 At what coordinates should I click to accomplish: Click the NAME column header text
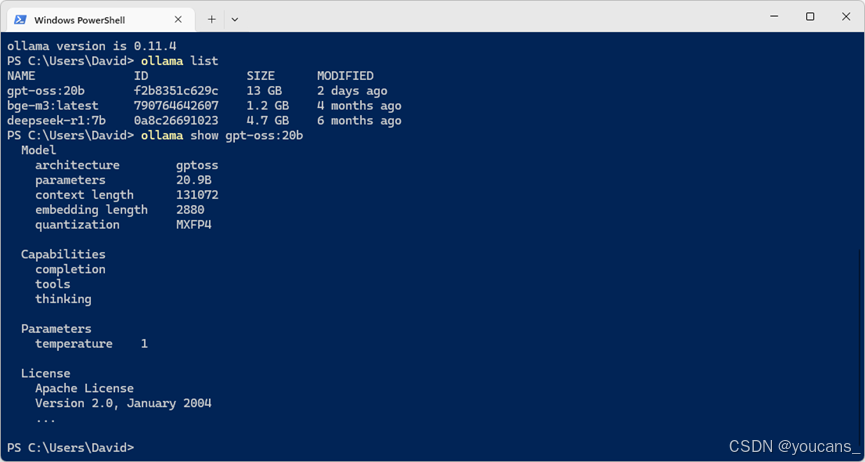click(21, 76)
